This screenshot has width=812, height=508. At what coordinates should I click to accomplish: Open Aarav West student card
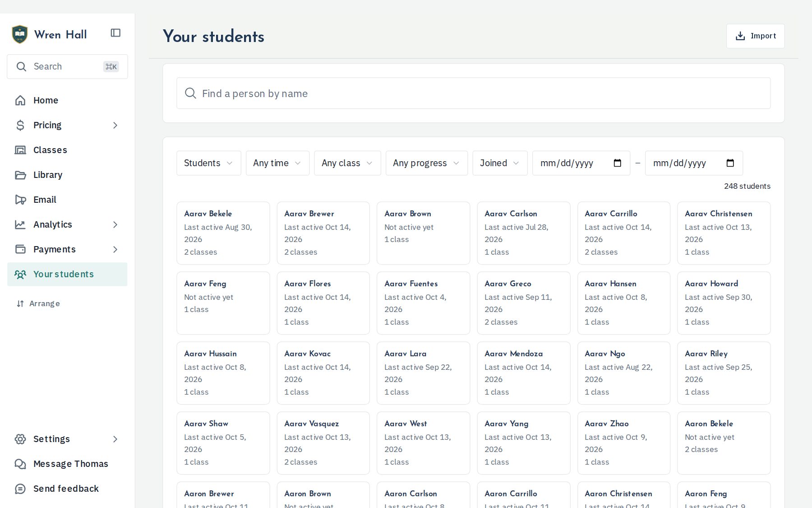(x=423, y=443)
